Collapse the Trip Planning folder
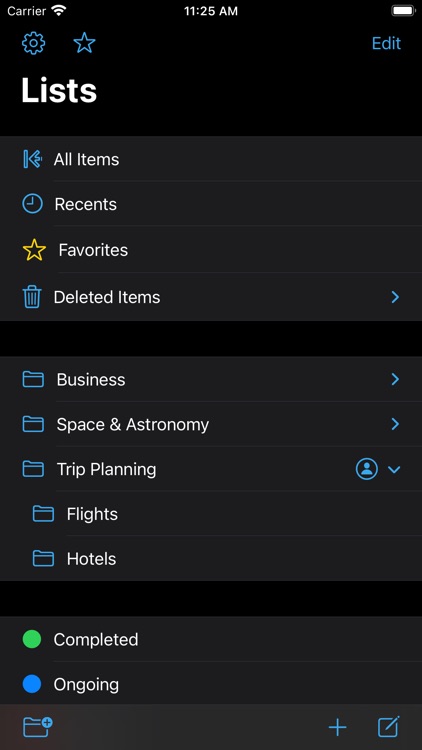Screen dimensions: 422x750 coord(394,469)
